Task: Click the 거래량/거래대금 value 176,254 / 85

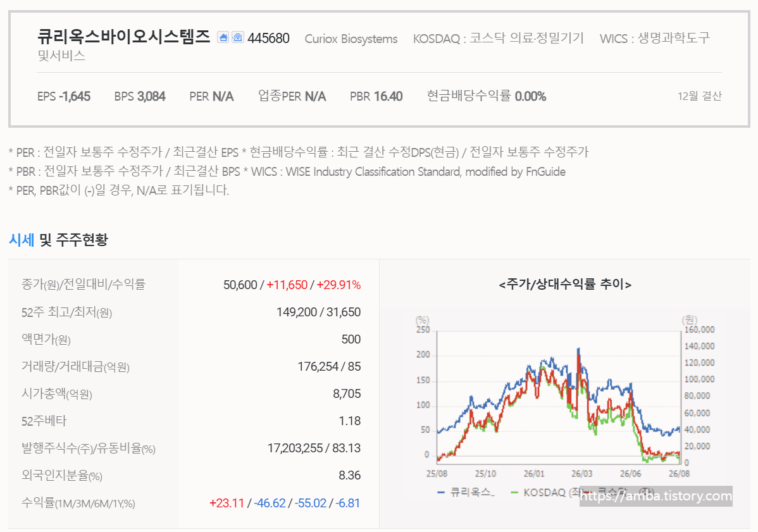Action: (x=329, y=367)
